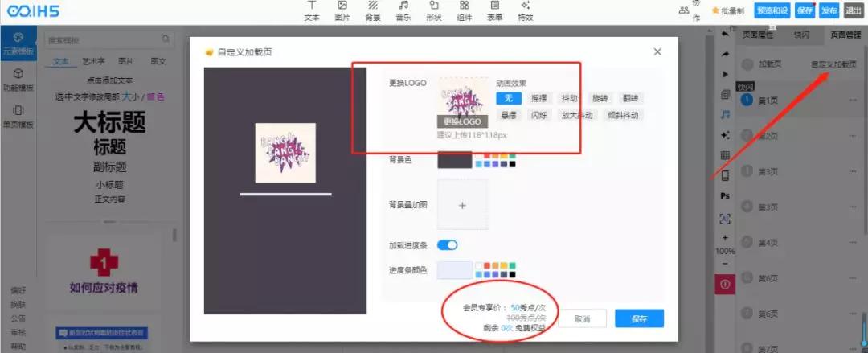This screenshot has width=868, height=353.
Task: Click the undo arrow in the right vertical toolbar
Action: pos(725,34)
